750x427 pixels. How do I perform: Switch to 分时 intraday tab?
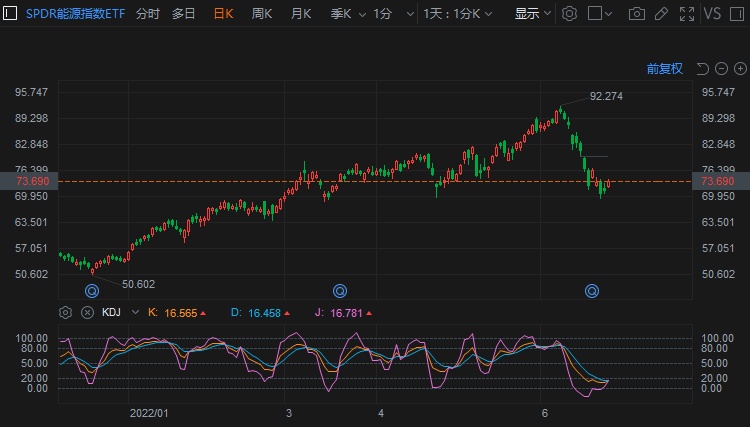click(x=147, y=14)
